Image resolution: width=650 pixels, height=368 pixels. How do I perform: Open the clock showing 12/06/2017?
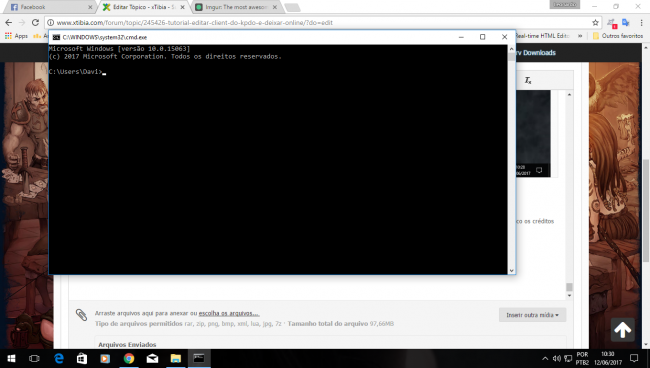tap(608, 358)
